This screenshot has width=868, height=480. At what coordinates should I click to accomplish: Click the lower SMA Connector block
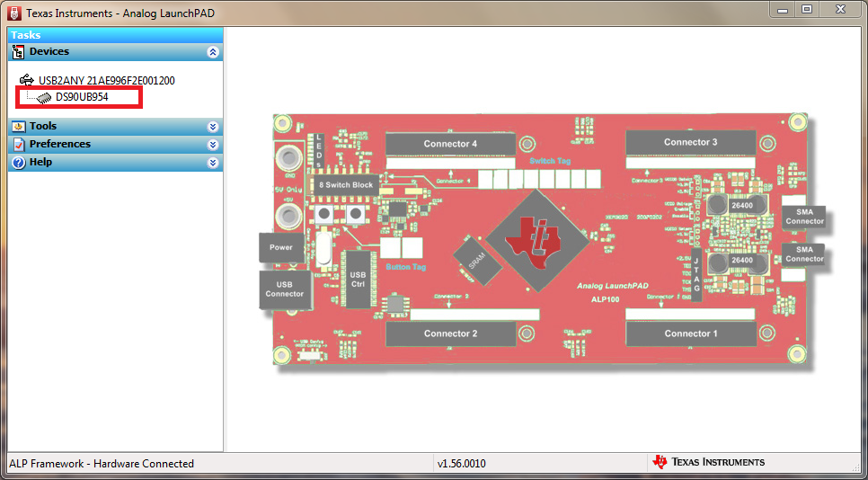point(804,254)
